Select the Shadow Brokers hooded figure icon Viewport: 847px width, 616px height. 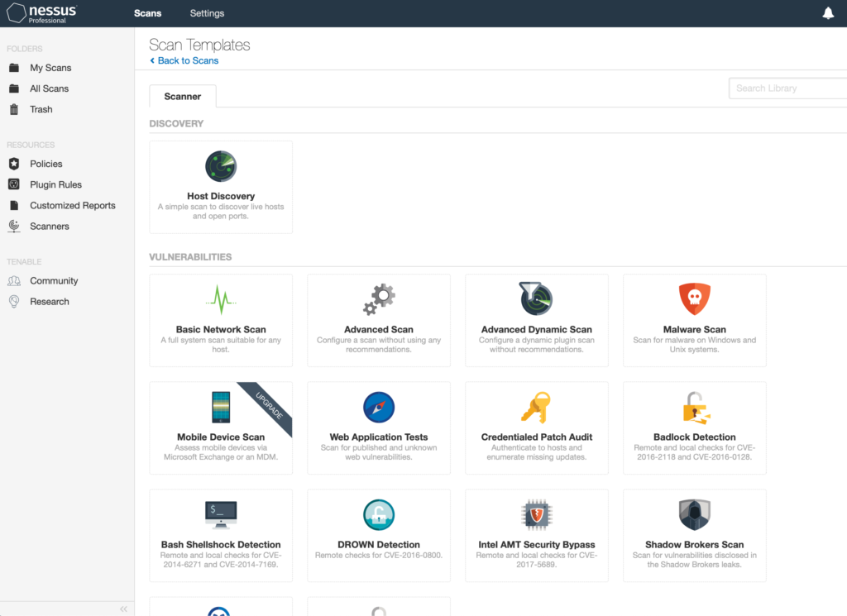pos(695,514)
